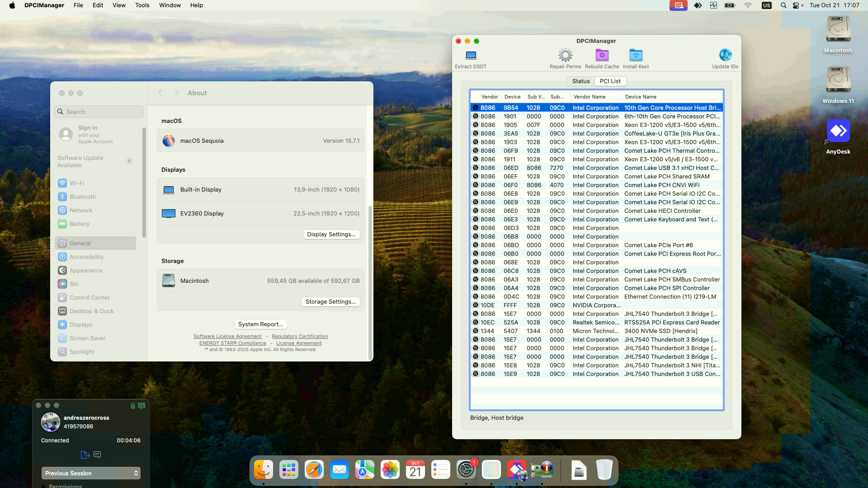Open Photos from the Dock
Screen dimensions: 868x488
click(x=390, y=470)
